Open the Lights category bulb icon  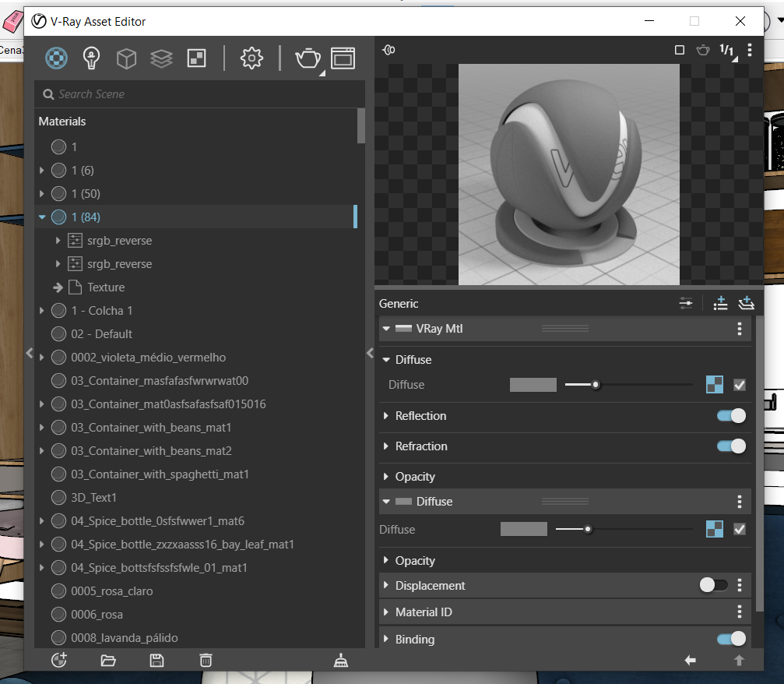click(x=91, y=58)
